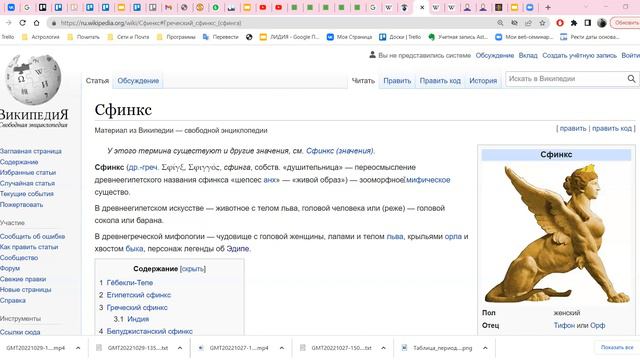Open the Перевести bookmark
Image resolution: width=640 pixels, height=360 pixels.
220,37
